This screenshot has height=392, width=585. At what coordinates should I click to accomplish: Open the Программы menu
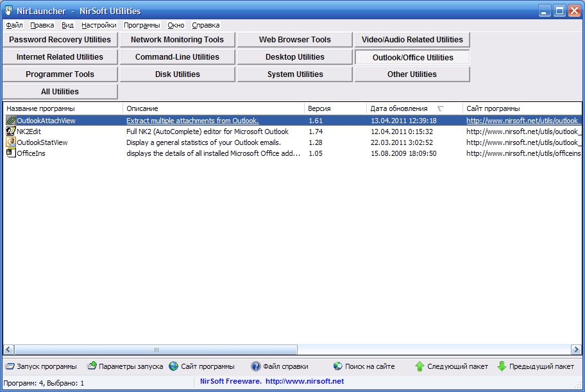(x=142, y=25)
